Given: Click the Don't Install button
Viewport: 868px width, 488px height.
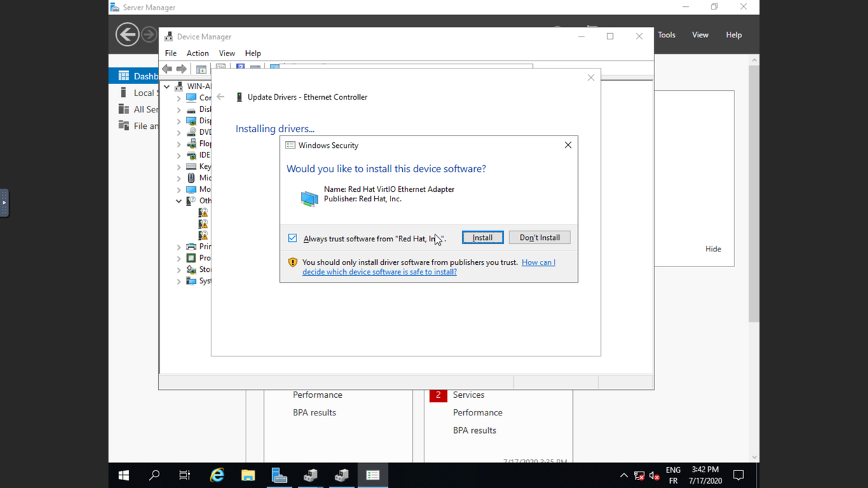Looking at the screenshot, I should click(x=540, y=237).
